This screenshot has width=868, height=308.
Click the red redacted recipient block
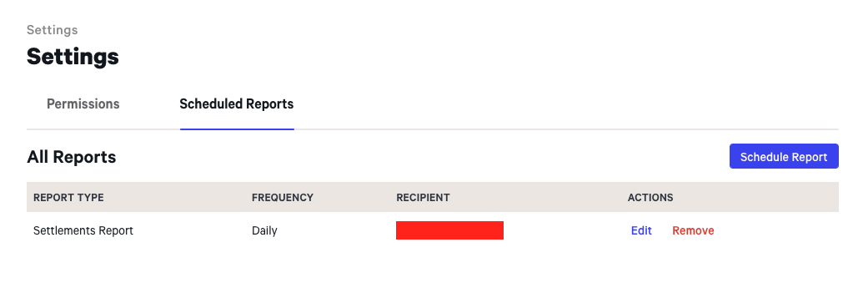point(449,230)
